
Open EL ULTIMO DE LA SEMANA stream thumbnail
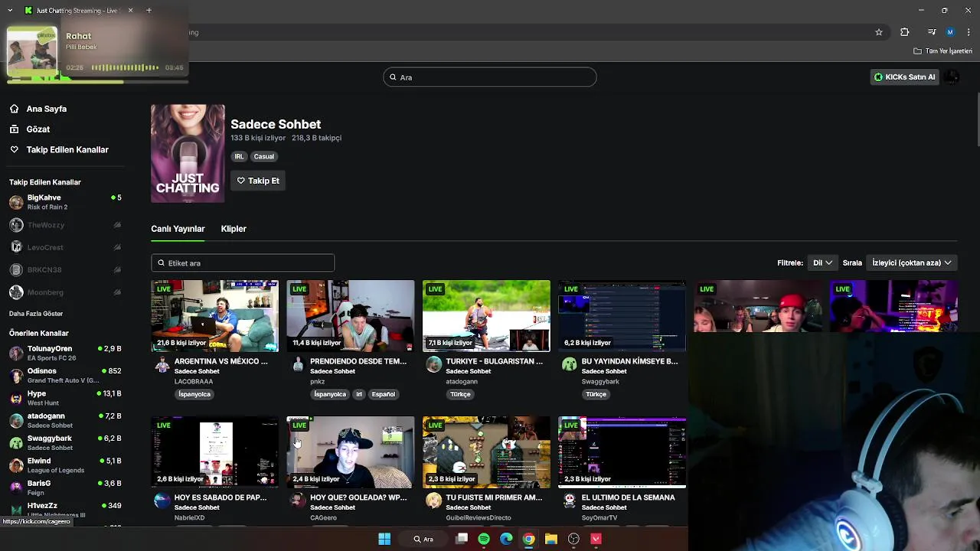coord(622,452)
